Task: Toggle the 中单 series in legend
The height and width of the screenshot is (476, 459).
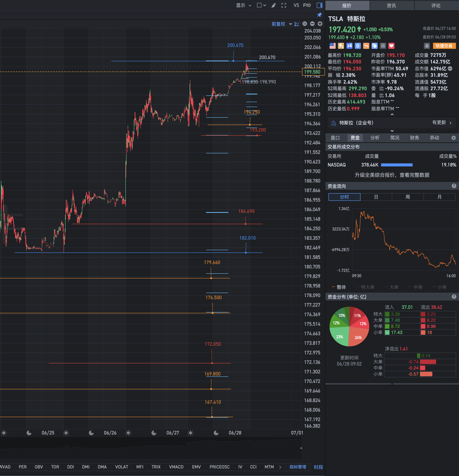Action: pos(415,287)
